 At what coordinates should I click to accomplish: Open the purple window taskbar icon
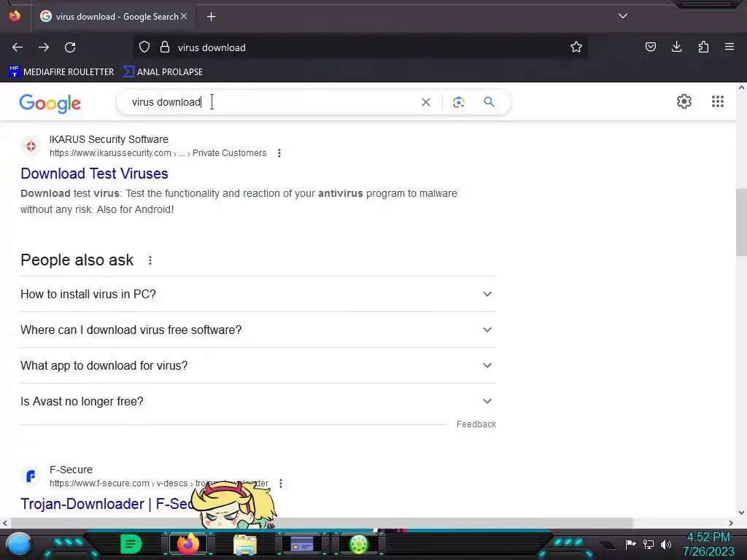[302, 544]
